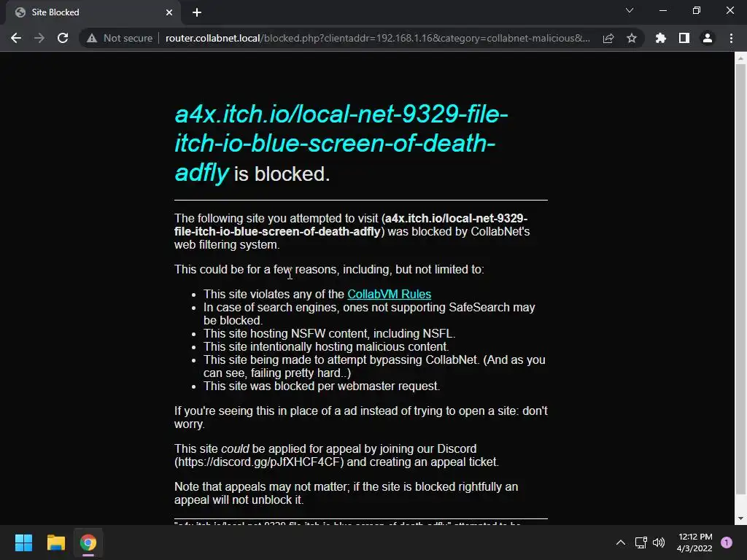
Task: Open the clock showing 12:12 PM
Action: [x=694, y=542]
